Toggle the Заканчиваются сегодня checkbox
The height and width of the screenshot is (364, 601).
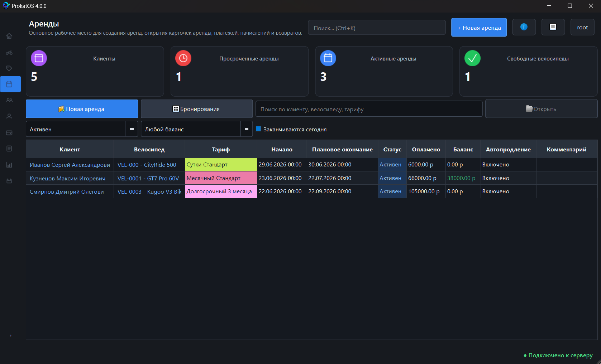(x=259, y=129)
